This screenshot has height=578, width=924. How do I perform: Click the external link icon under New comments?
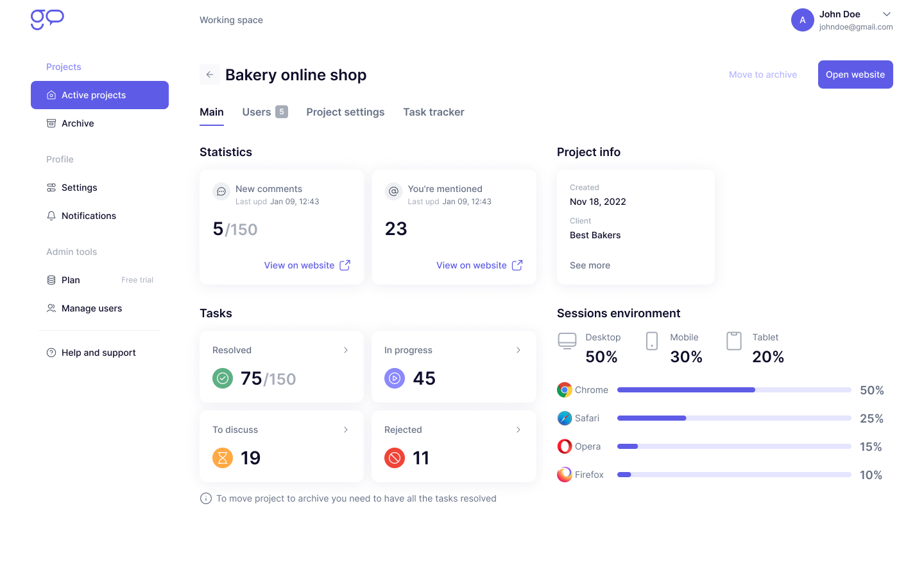coord(345,265)
